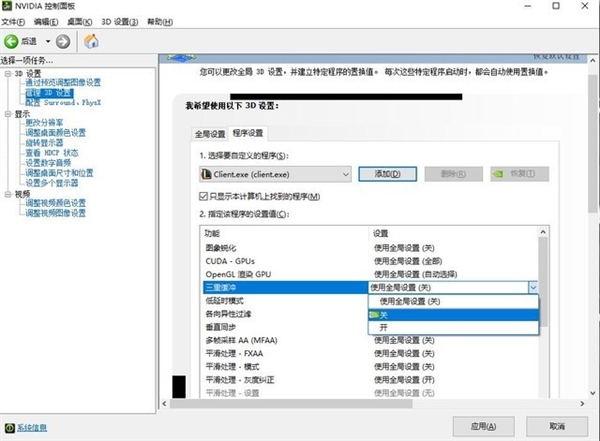600x441 pixels.
Task: Click the 恢复(T) button
Action: click(x=520, y=174)
